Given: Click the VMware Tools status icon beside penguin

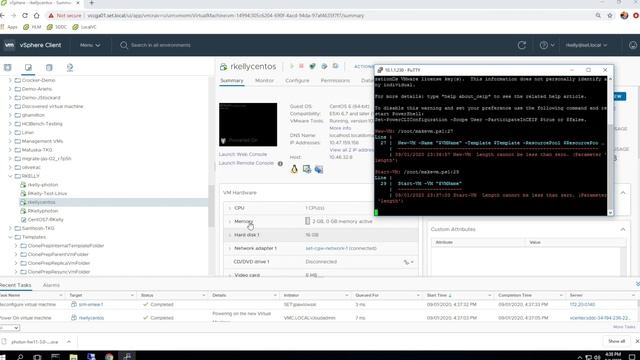Looking at the screenshot, I should (x=307, y=169).
